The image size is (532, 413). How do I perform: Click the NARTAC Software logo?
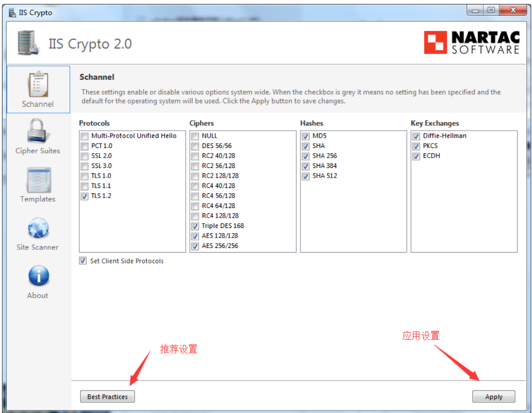472,42
